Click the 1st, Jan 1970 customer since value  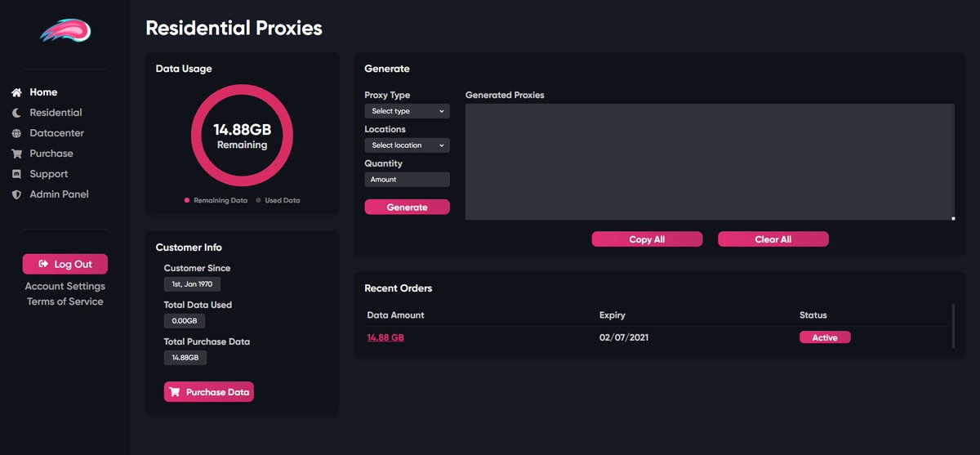pos(192,284)
